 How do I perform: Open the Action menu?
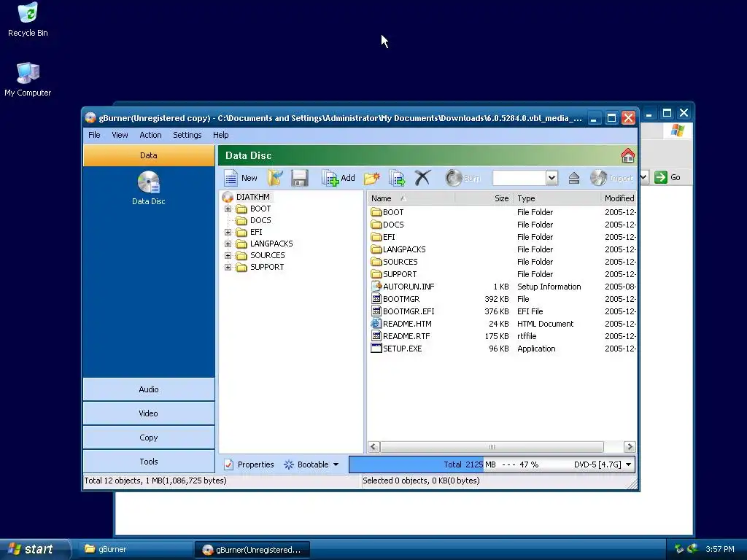tap(150, 135)
